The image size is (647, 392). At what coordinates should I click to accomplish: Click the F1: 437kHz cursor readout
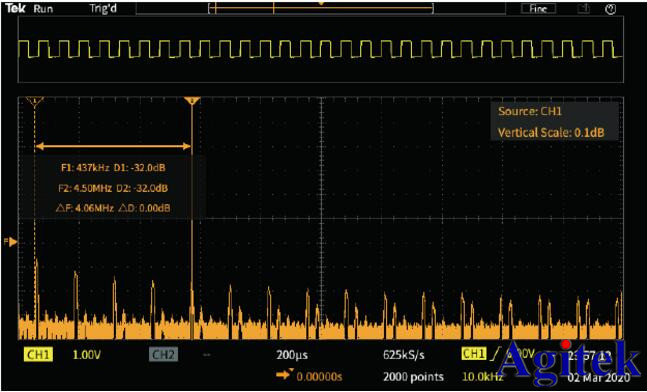85,168
